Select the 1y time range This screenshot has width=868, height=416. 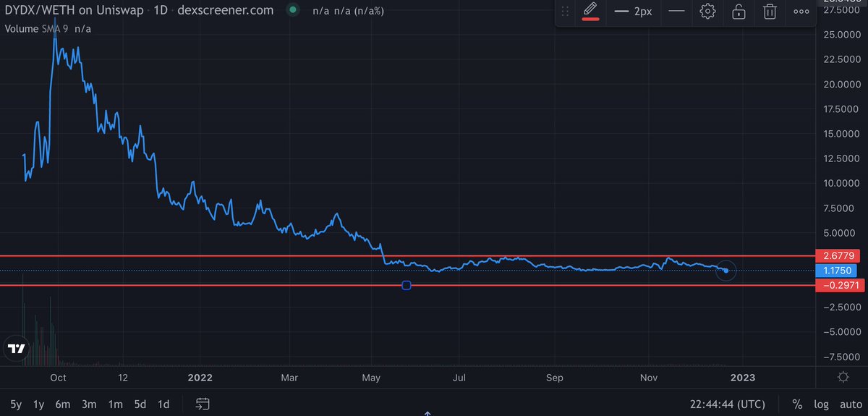[x=40, y=404]
